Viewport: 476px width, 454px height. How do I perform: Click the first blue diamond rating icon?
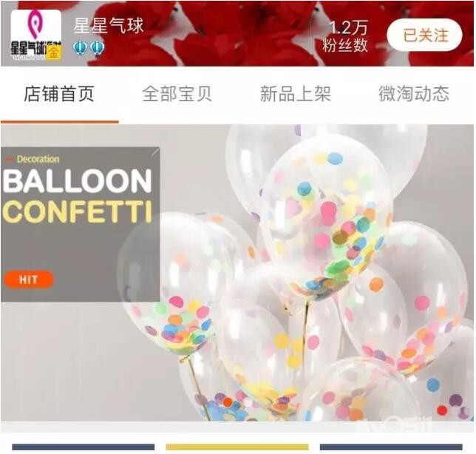(81, 47)
